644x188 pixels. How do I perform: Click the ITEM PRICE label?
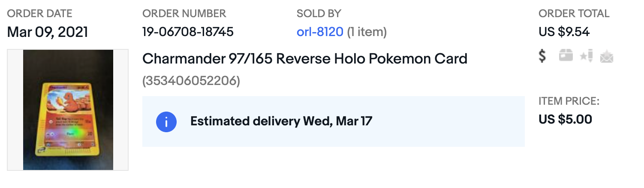569,101
